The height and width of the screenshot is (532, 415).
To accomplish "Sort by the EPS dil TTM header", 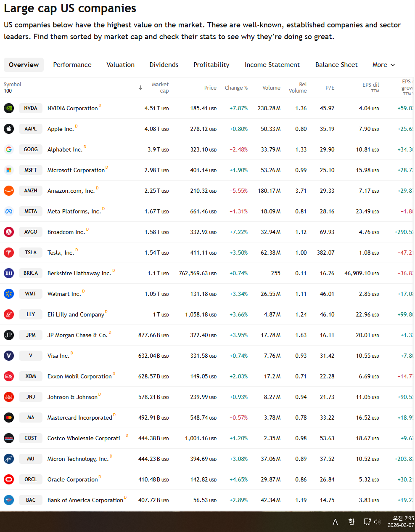I will pos(371,87).
